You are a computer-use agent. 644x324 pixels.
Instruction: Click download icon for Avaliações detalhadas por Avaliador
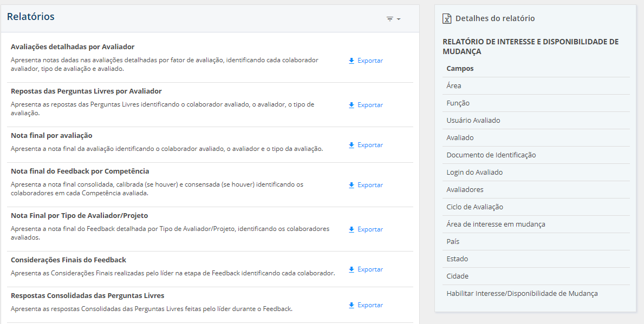pyautogui.click(x=352, y=61)
